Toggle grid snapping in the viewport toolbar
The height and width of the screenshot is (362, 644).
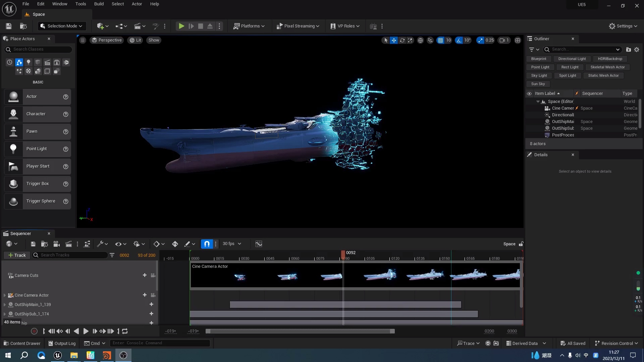click(440, 40)
